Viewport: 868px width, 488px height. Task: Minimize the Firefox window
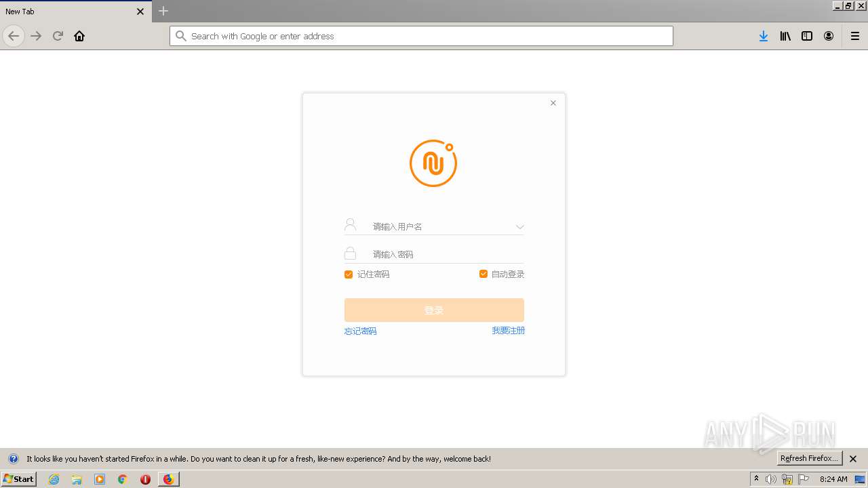pyautogui.click(x=837, y=5)
